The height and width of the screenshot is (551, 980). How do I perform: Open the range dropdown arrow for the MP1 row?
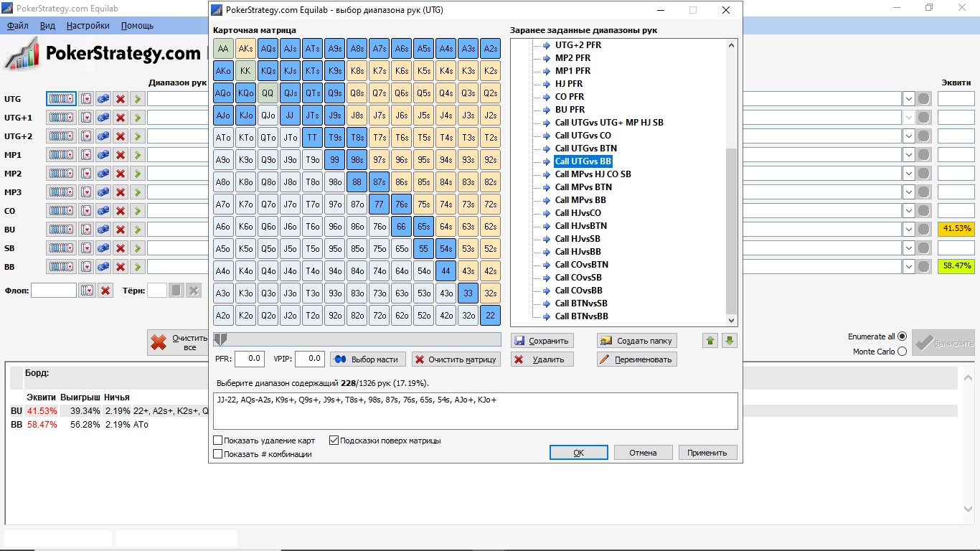pos(908,154)
